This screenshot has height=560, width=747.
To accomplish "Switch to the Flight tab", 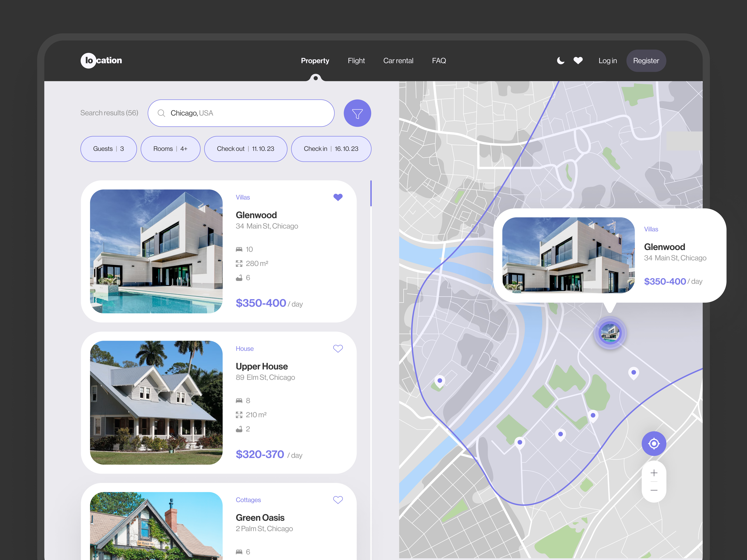I will pos(356,60).
